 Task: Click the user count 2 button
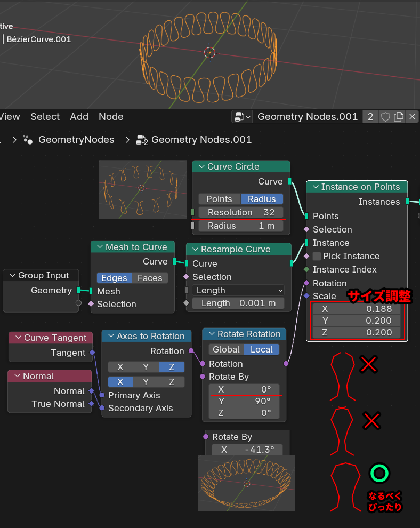[x=370, y=117]
